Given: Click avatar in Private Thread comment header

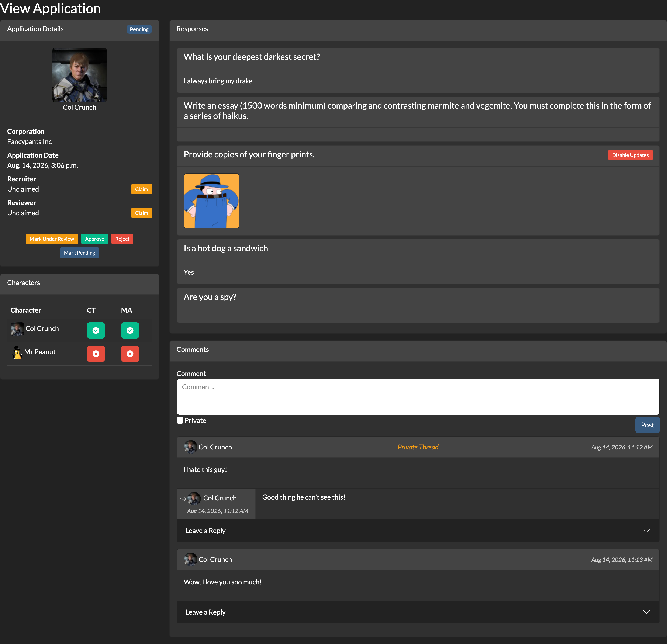Looking at the screenshot, I should (x=191, y=447).
